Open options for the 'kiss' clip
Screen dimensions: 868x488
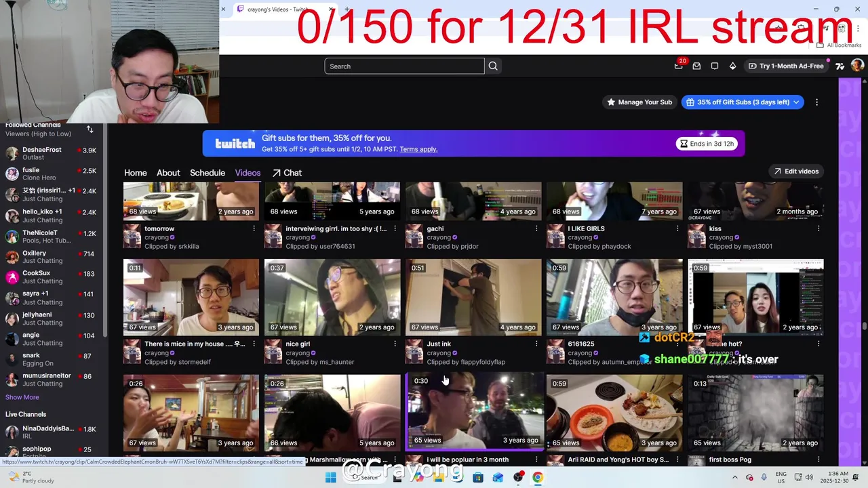point(818,229)
